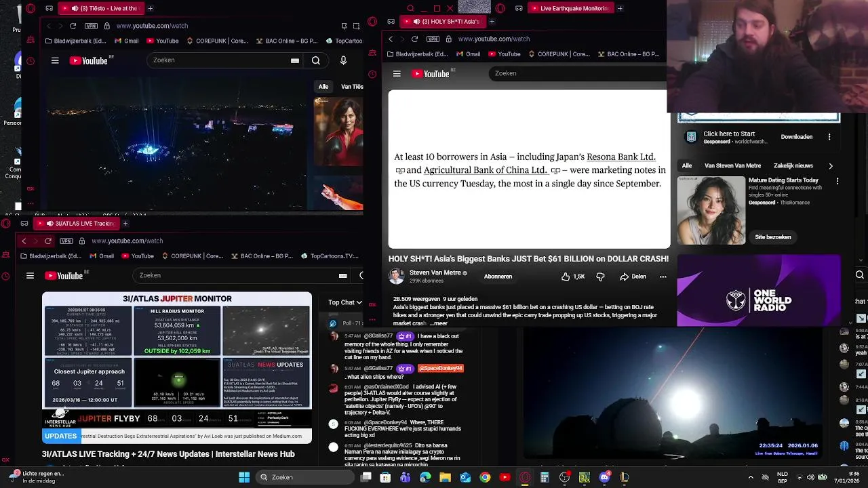This screenshot has height=488, width=868.
Task: Show more filter chips with right chevron
Action: (831, 165)
